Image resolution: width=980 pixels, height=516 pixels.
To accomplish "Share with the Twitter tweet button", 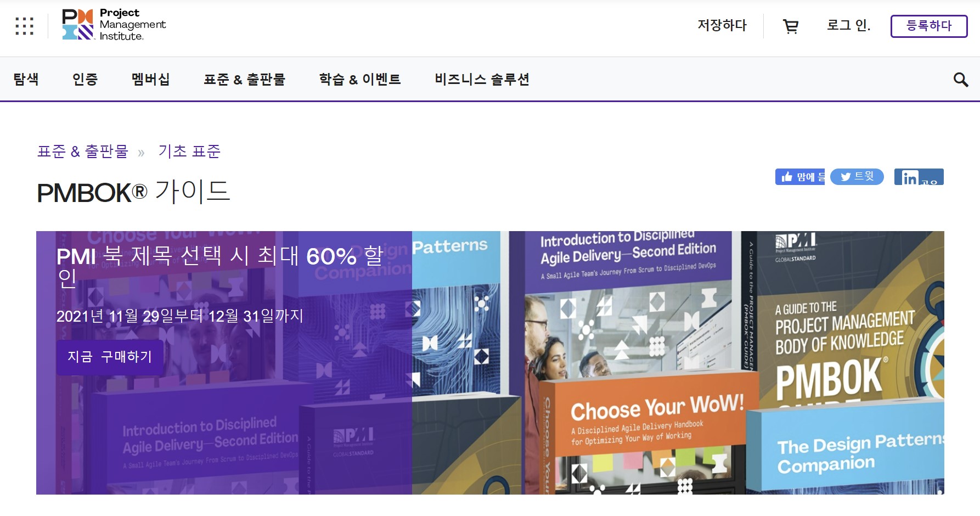I will pyautogui.click(x=857, y=177).
